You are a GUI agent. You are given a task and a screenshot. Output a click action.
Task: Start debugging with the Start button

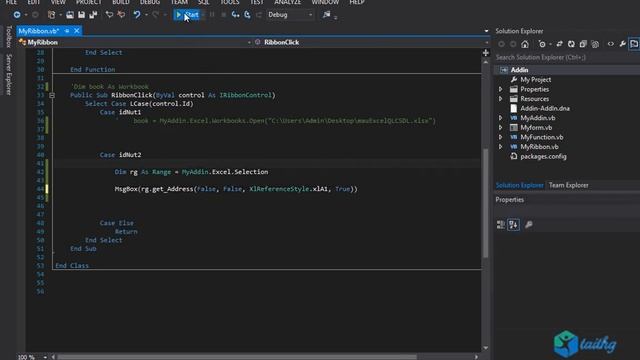click(x=187, y=15)
